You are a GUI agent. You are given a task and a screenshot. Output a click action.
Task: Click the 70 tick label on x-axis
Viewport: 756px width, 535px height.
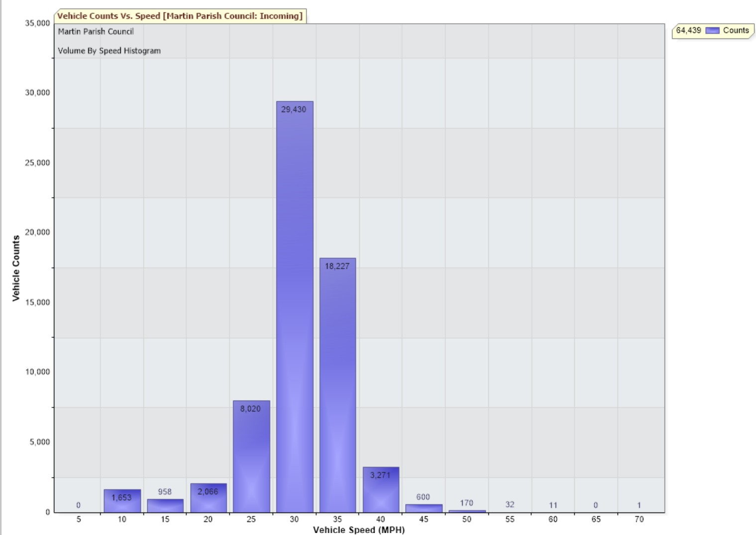[639, 519]
